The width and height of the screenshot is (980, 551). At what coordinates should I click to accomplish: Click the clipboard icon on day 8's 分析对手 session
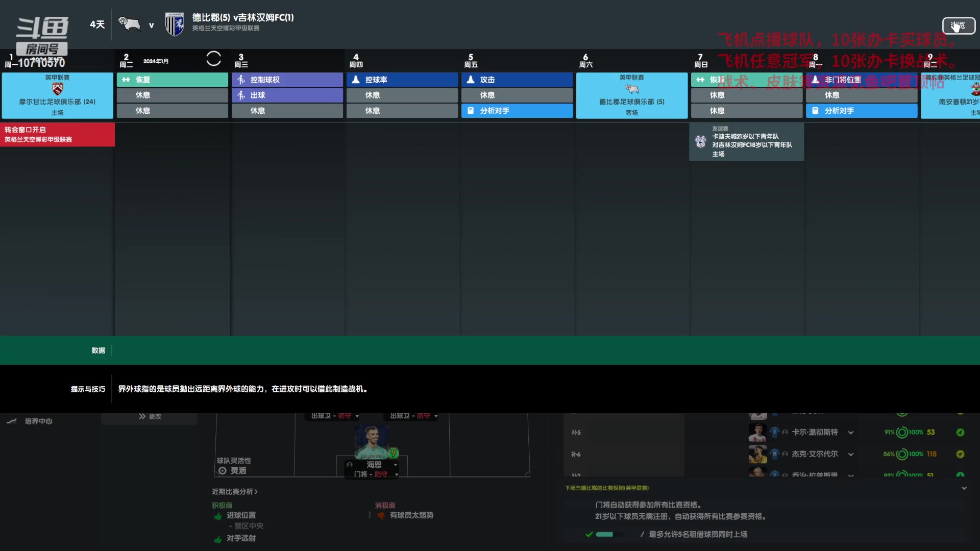click(815, 111)
